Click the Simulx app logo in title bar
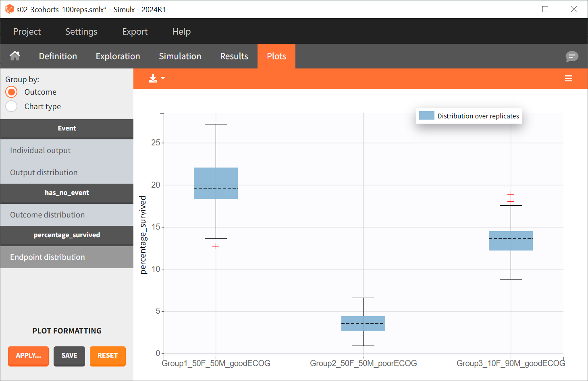The image size is (588, 381). [9, 9]
